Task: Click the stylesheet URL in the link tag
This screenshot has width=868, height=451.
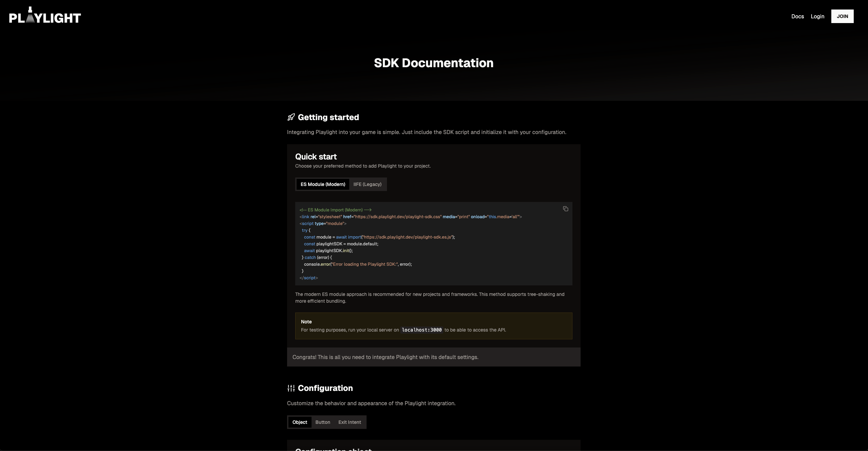Action: [398, 217]
